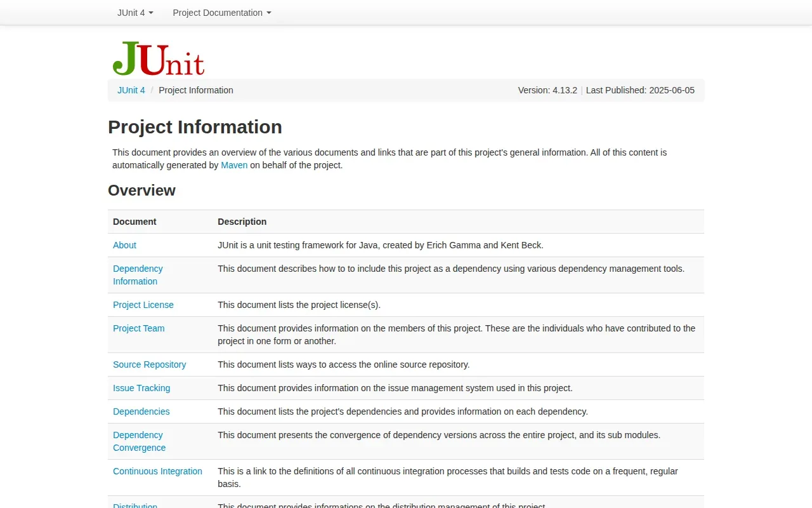Click the description about online source repository
The width and height of the screenshot is (812, 508).
344,364
